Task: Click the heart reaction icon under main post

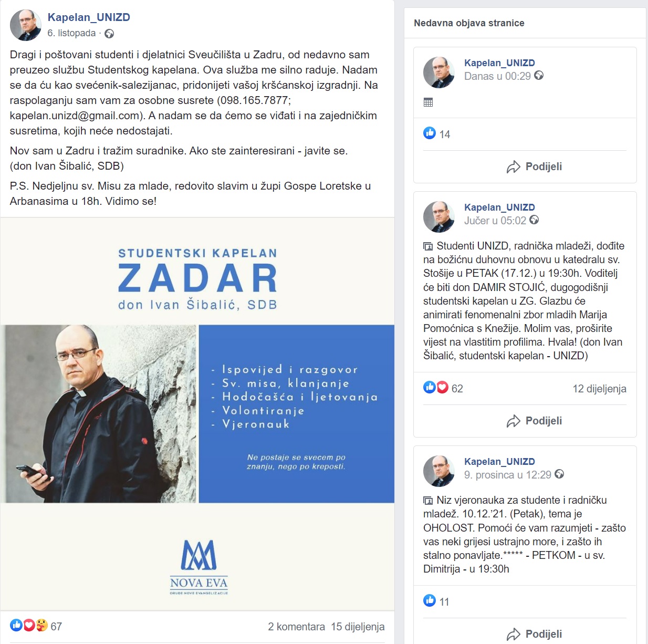Action: [29, 625]
